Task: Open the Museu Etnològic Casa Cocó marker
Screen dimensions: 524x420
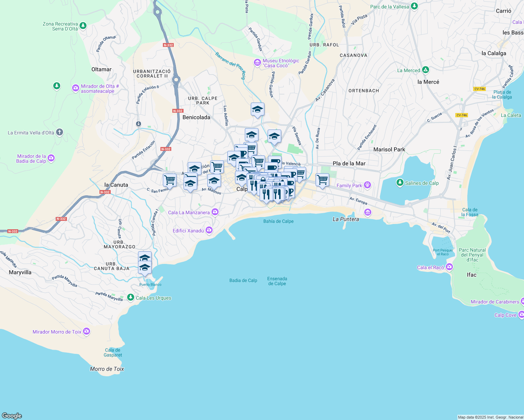Action: pyautogui.click(x=257, y=63)
